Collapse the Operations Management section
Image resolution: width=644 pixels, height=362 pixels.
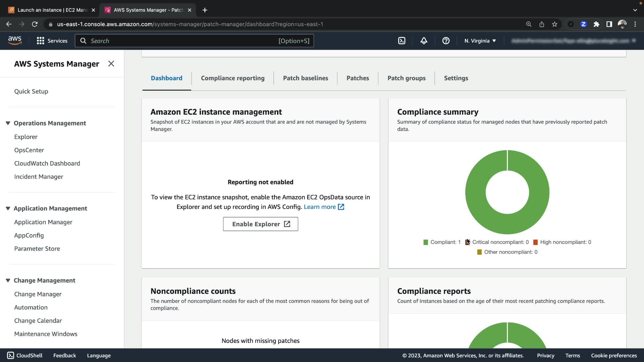coord(8,123)
